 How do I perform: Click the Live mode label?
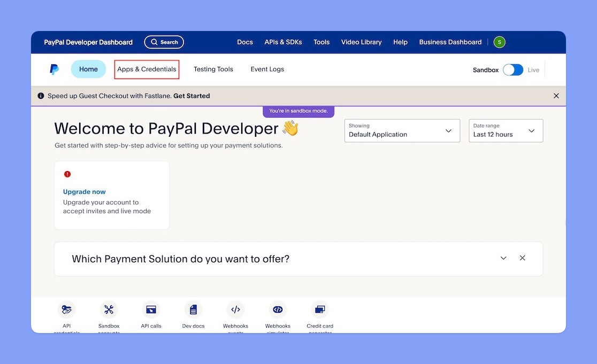pyautogui.click(x=533, y=70)
